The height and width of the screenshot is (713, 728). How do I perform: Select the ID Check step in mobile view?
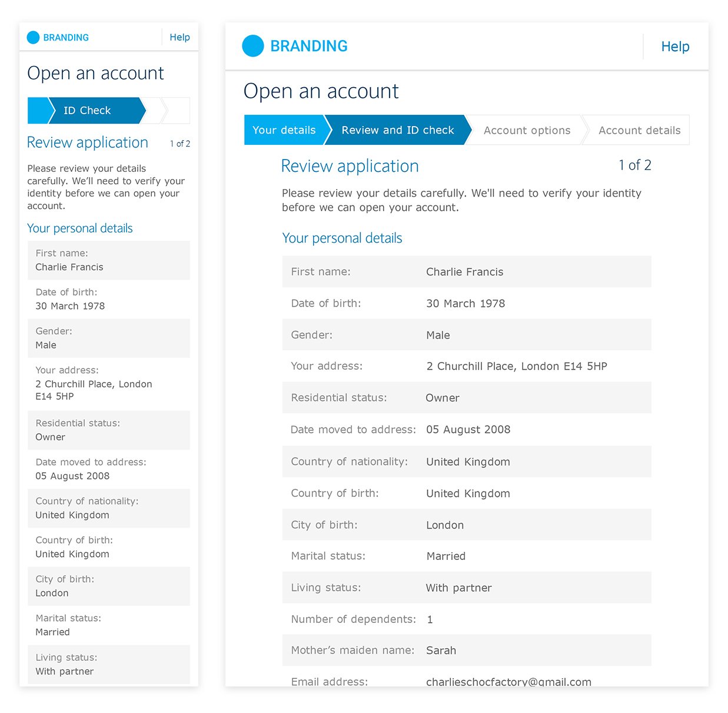coord(94,111)
